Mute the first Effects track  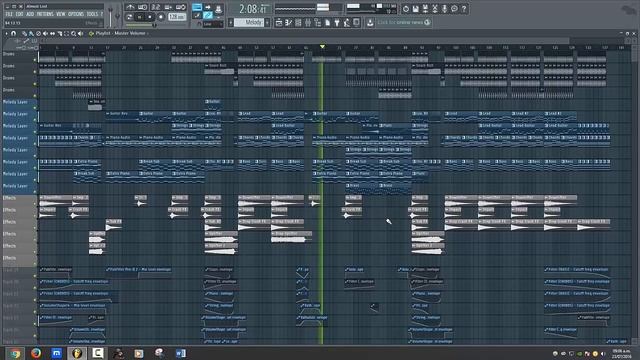[x=35, y=204]
